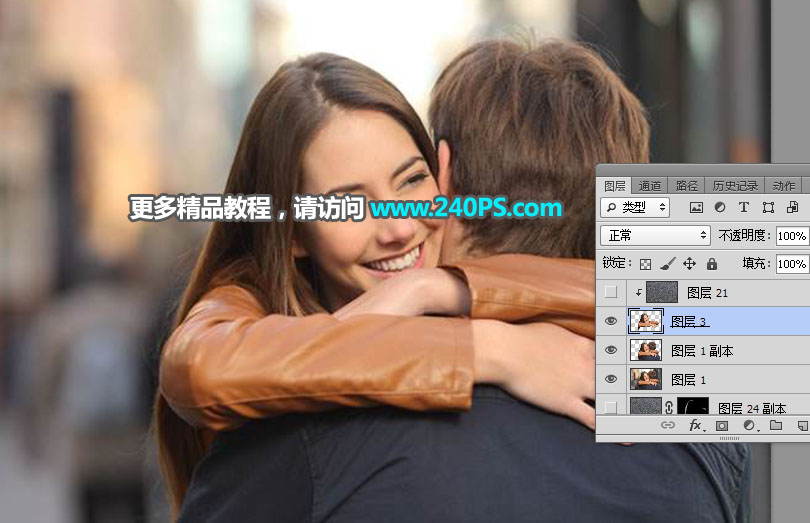Select the 图层 24 副本 layer name
The width and height of the screenshot is (810, 523).
point(752,408)
